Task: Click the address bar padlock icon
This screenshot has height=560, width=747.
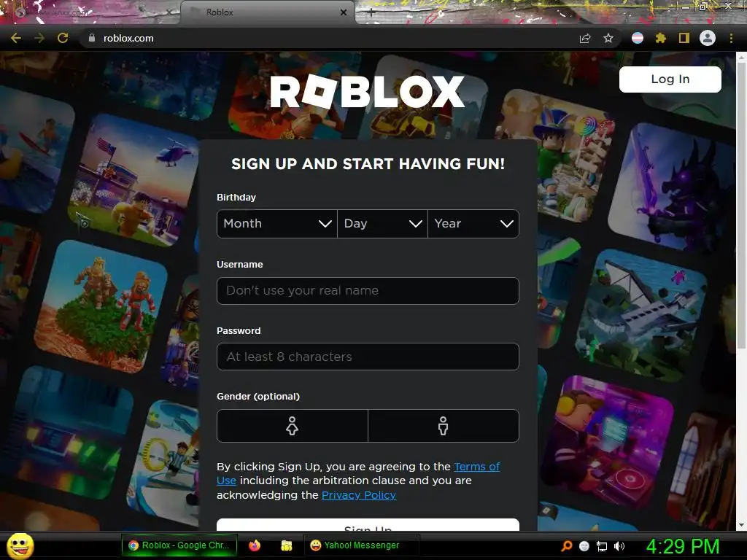Action: 92,38
